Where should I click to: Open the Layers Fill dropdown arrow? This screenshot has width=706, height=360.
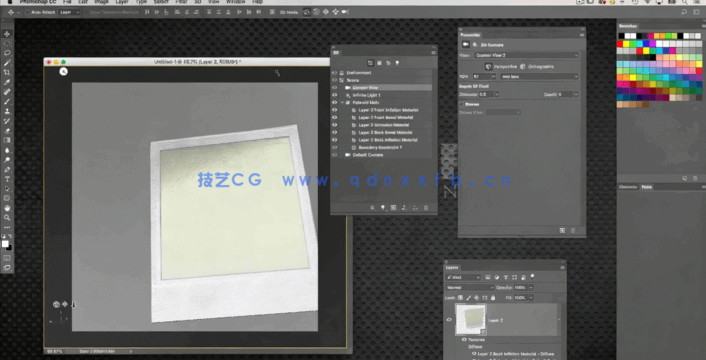[x=531, y=298]
